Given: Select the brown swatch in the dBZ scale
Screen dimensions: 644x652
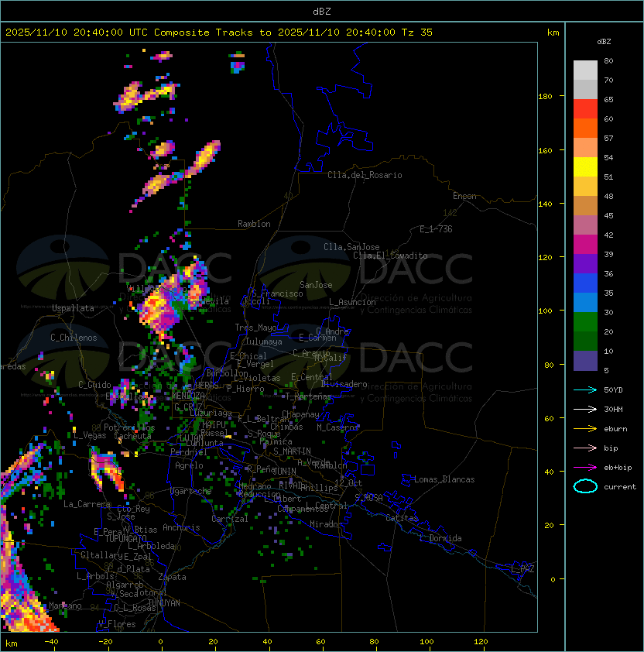Looking at the screenshot, I should [585, 206].
